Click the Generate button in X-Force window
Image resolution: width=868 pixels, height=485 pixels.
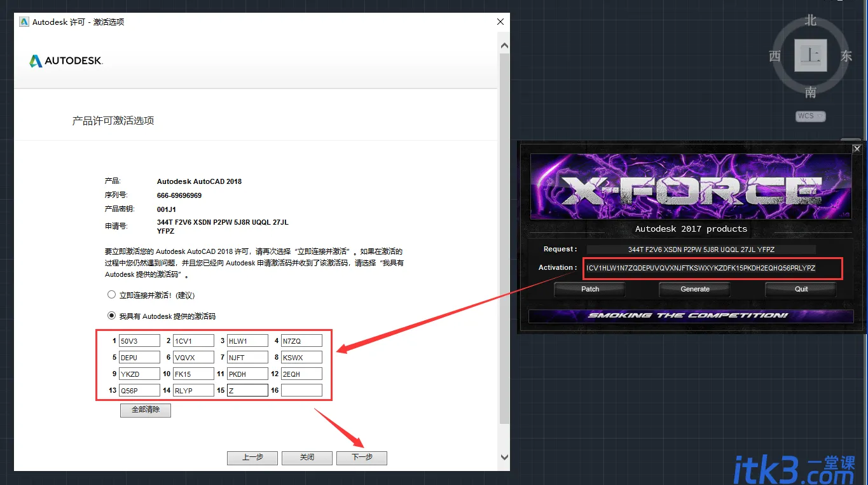[x=695, y=289]
